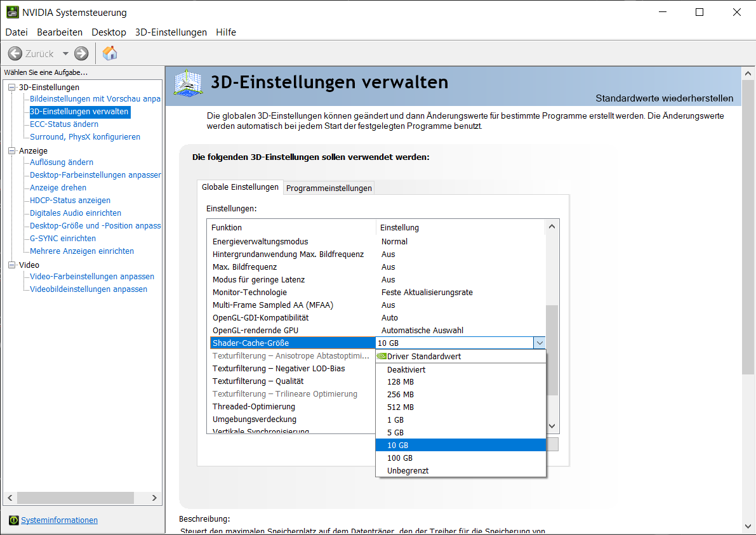Open the back history dropdown arrow
Screen dimensions: 756x535
65,53
